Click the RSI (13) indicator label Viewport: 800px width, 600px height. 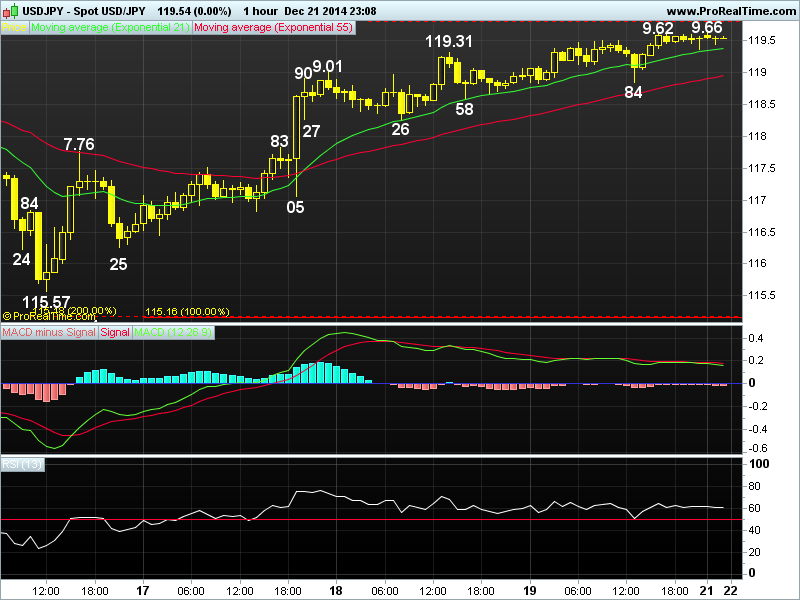pos(22,464)
